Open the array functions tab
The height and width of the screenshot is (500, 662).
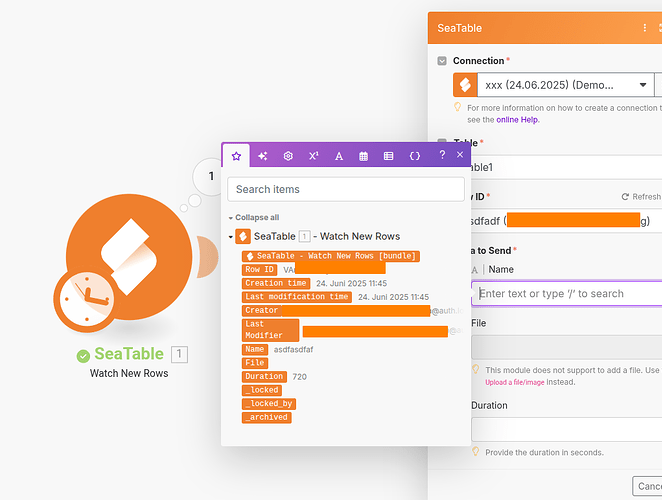(x=388, y=156)
